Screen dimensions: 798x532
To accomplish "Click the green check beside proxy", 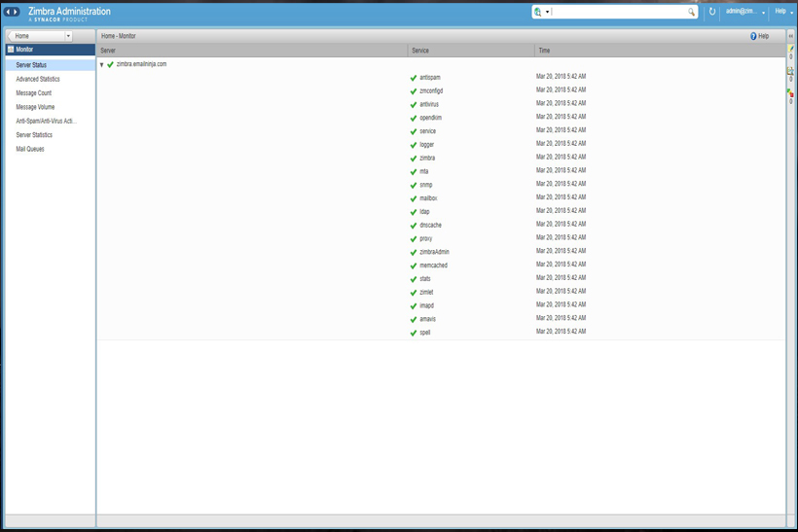I will coord(414,239).
